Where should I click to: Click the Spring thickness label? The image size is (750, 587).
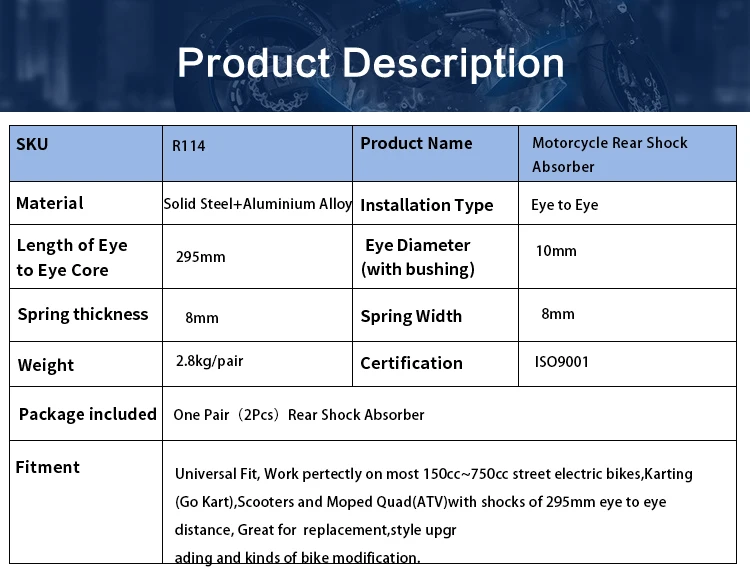[83, 315]
